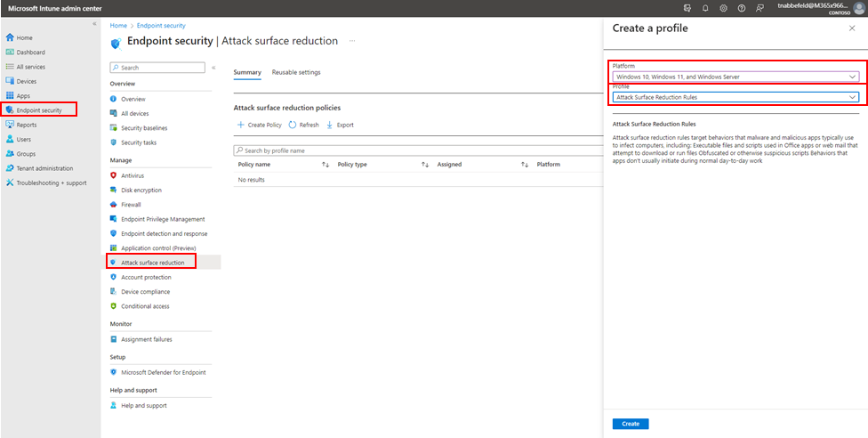The height and width of the screenshot is (438, 868).
Task: Click the Export download arrow icon
Action: (x=329, y=125)
